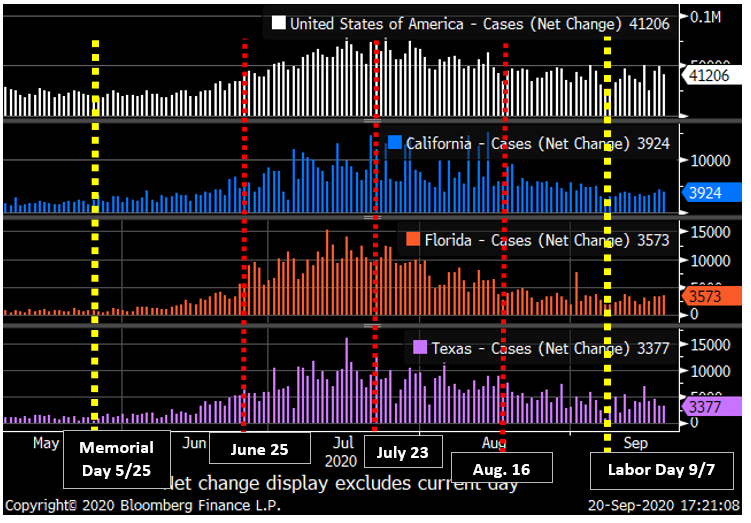Click the white United States legend swatch
The image size is (751, 523).
[279, 24]
